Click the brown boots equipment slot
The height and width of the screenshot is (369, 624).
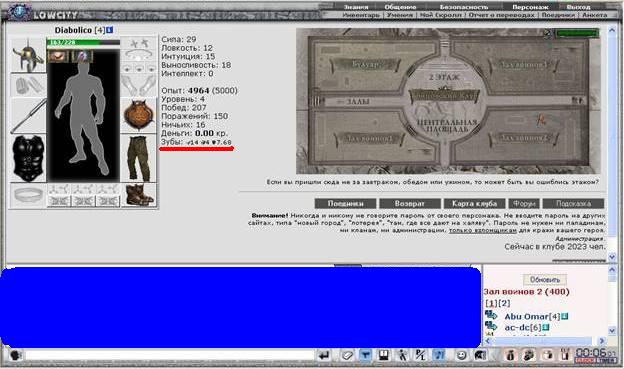138,195
